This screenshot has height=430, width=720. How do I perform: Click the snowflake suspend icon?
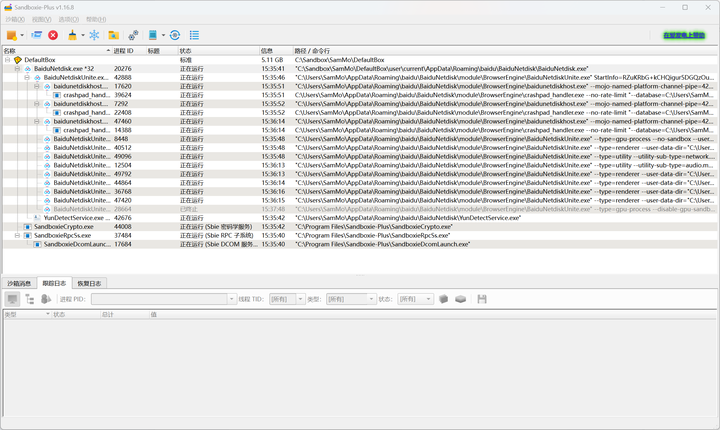(x=94, y=35)
